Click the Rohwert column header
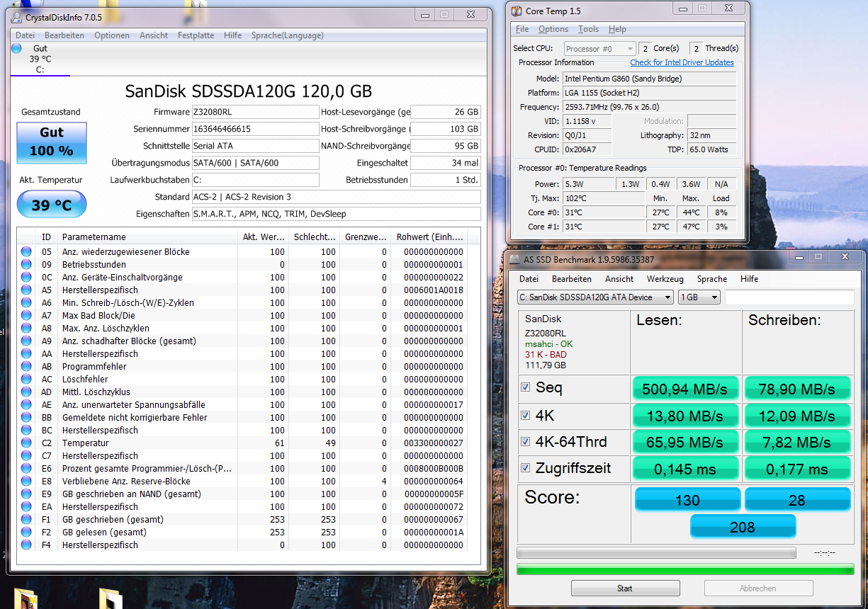 pyautogui.click(x=430, y=237)
